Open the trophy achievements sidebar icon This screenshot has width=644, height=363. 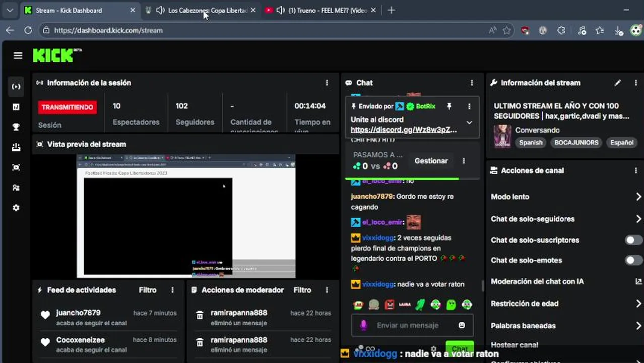pyautogui.click(x=16, y=127)
